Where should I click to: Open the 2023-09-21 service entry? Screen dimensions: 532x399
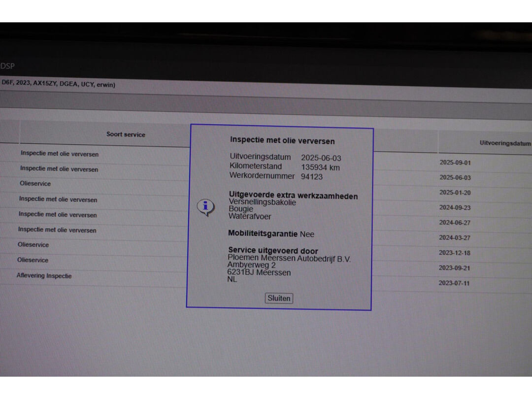[454, 268]
